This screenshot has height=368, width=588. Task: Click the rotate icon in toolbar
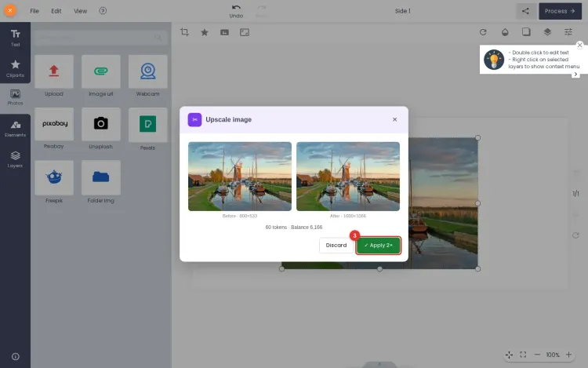(483, 32)
